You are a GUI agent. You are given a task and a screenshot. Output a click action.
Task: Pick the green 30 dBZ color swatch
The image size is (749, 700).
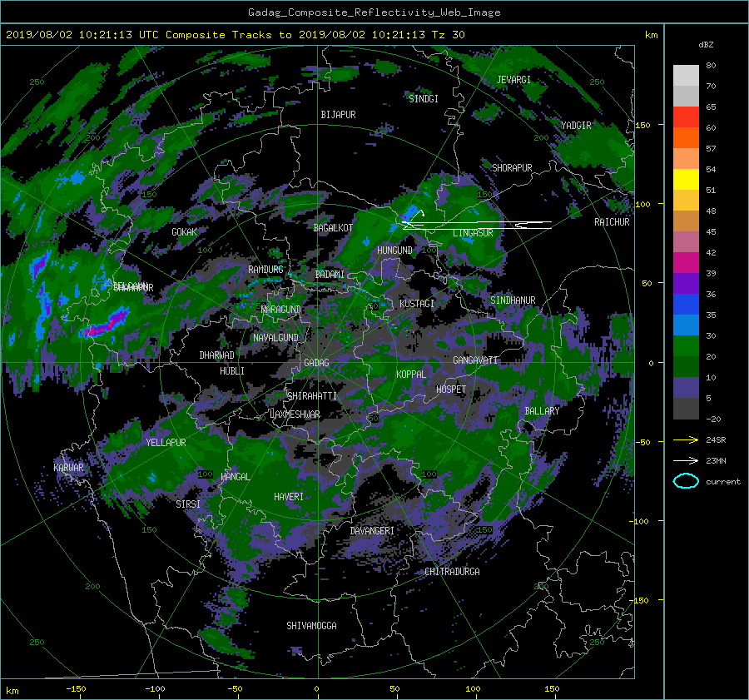686,346
